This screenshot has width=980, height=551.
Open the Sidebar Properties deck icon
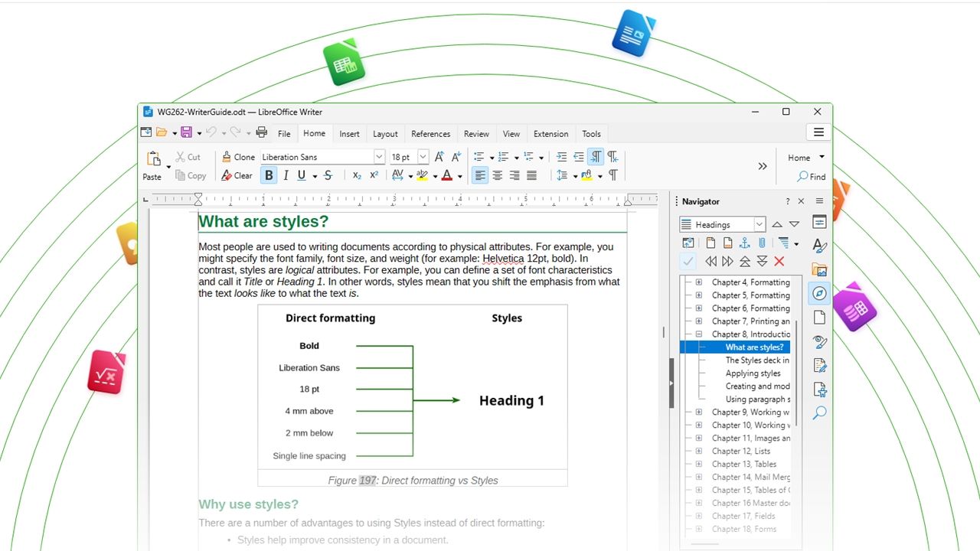click(819, 223)
